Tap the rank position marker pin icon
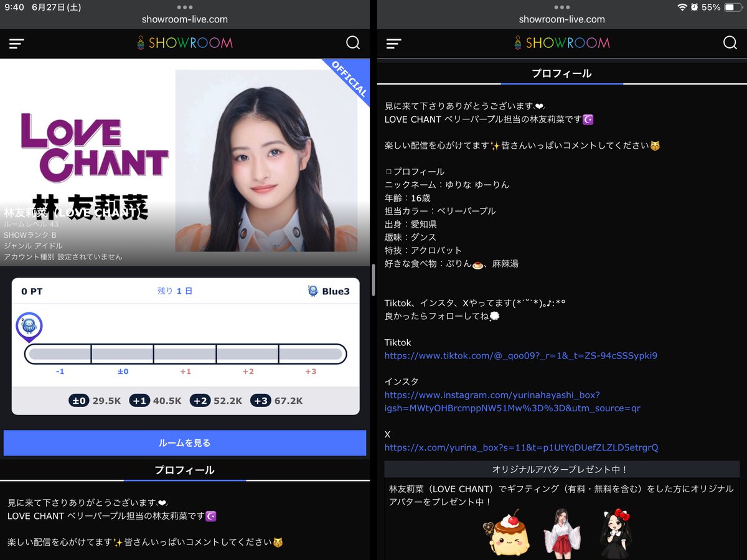The image size is (747, 560). (29, 327)
